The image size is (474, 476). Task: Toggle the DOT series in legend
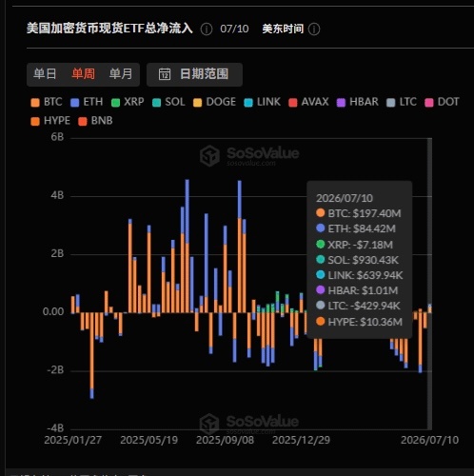(x=442, y=102)
